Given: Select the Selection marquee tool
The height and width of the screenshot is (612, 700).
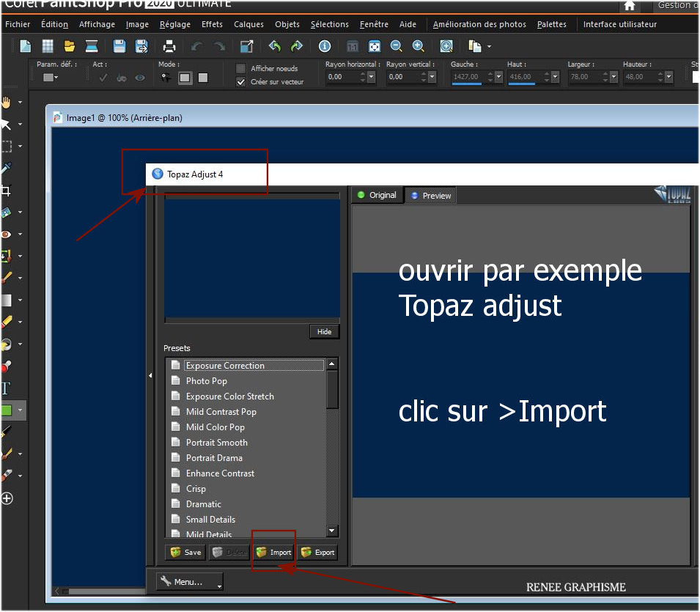Looking at the screenshot, I should [7, 146].
